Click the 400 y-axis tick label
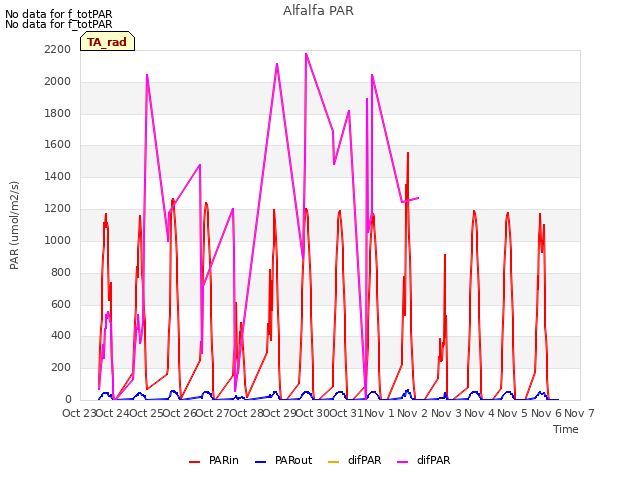The image size is (640, 480). 61,336
